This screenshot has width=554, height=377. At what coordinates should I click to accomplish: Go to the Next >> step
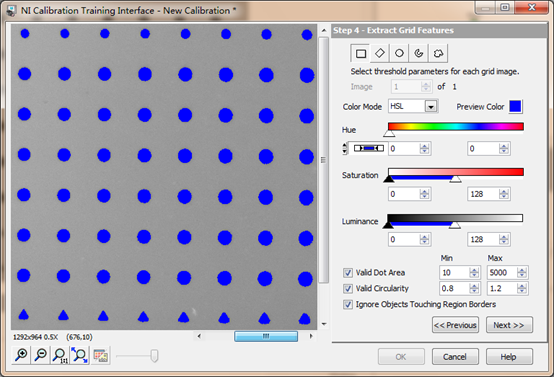[509, 325]
